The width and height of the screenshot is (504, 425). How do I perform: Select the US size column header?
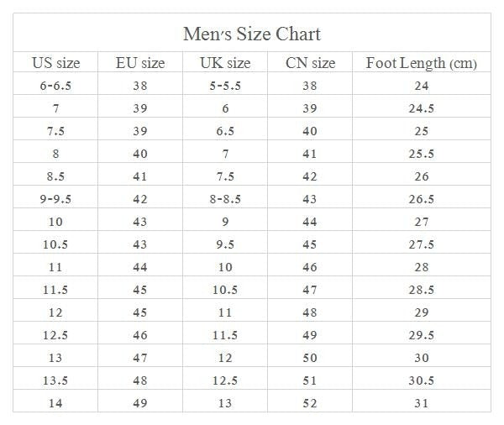(56, 63)
